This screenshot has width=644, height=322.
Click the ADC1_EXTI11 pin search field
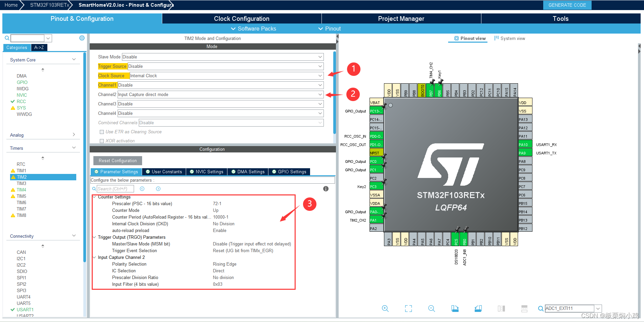[x=570, y=308]
